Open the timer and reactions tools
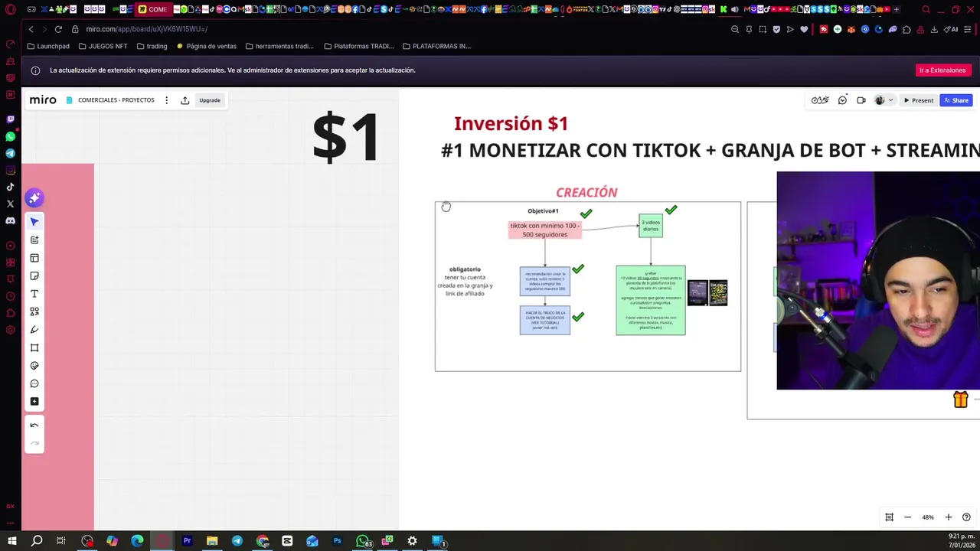This screenshot has width=980, height=551. pyautogui.click(x=820, y=100)
